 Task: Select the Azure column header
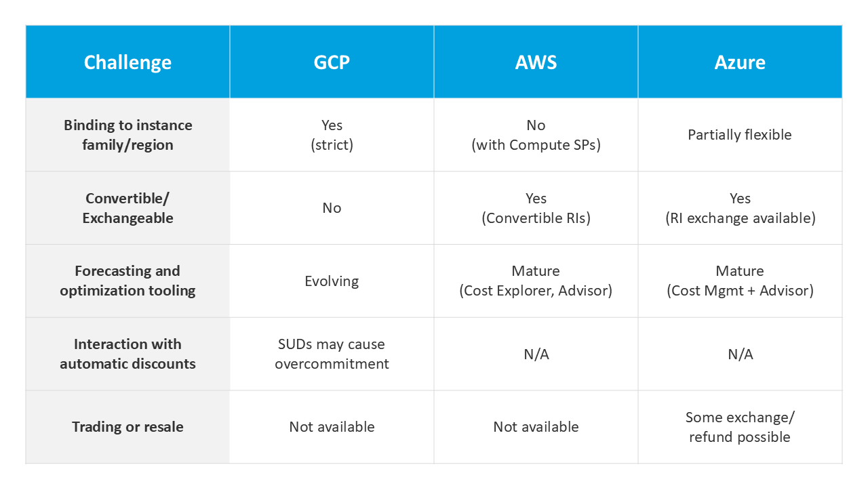740,62
